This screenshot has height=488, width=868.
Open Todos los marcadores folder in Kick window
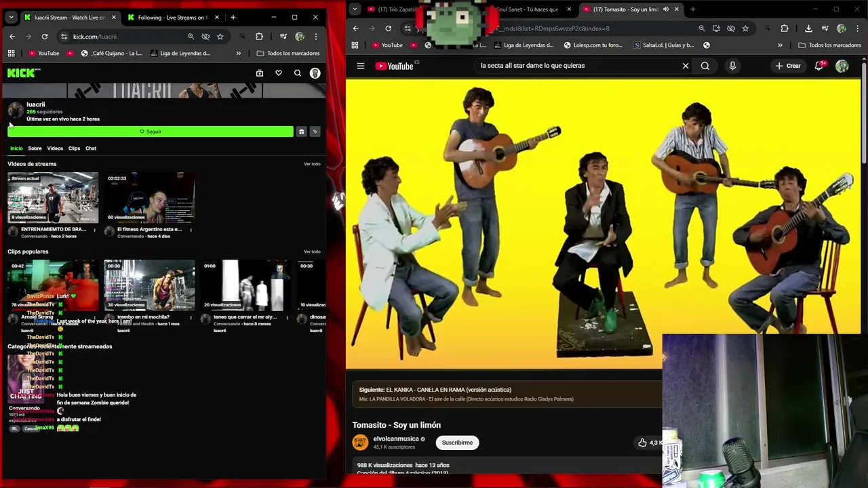[288, 53]
